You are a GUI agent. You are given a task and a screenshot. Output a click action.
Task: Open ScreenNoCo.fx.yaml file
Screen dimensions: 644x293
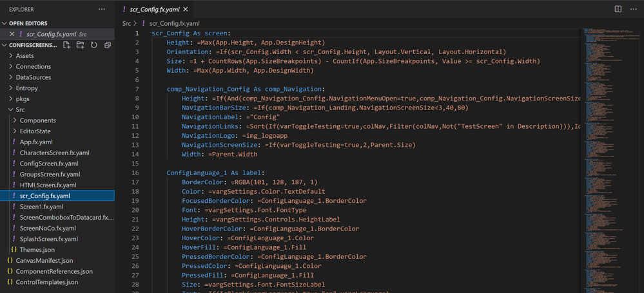click(x=48, y=228)
